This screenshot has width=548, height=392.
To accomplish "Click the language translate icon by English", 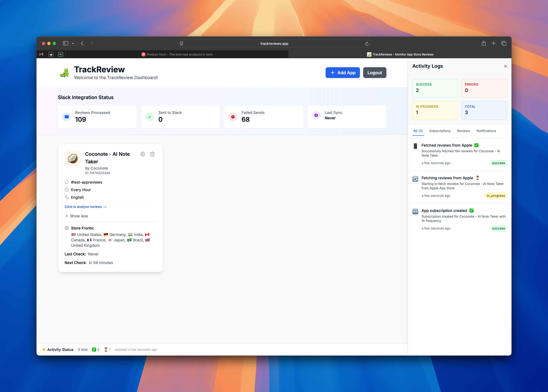I will point(67,197).
